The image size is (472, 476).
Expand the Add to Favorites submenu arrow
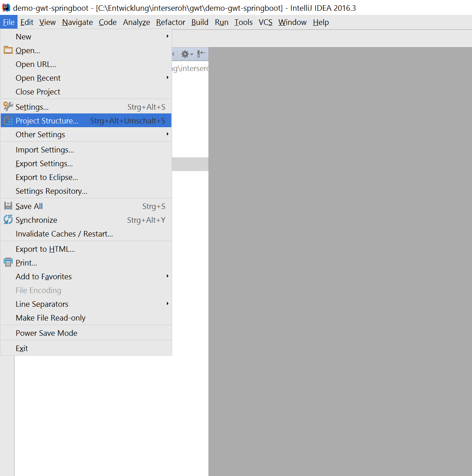[168, 276]
